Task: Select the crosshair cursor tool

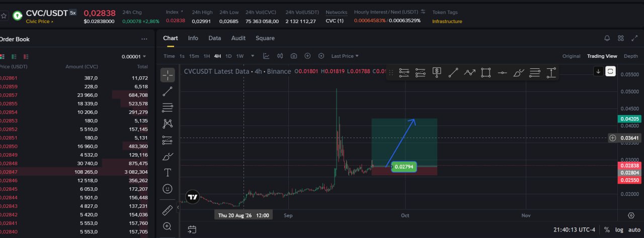Action: (168, 75)
